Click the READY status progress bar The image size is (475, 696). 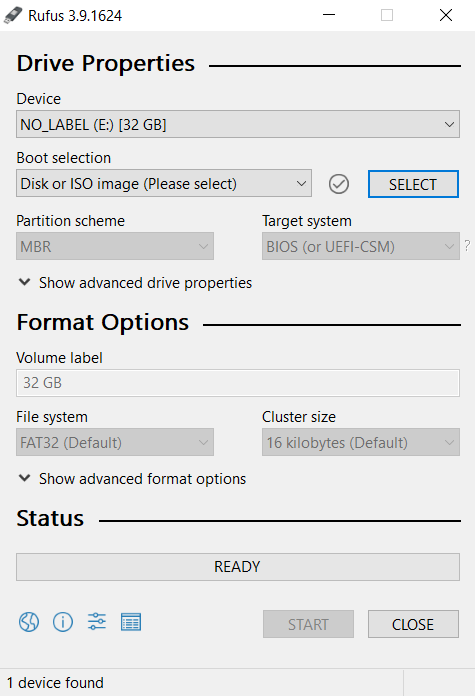(238, 567)
